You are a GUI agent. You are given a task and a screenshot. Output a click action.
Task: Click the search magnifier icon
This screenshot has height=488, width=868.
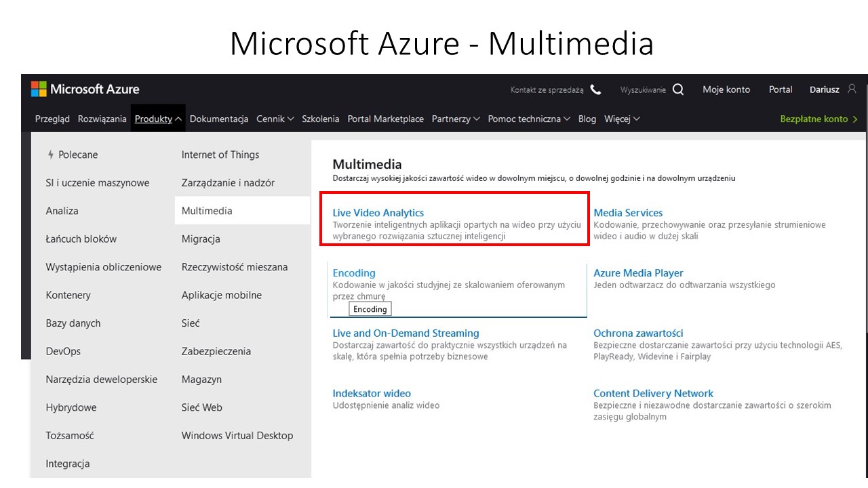[x=678, y=89]
